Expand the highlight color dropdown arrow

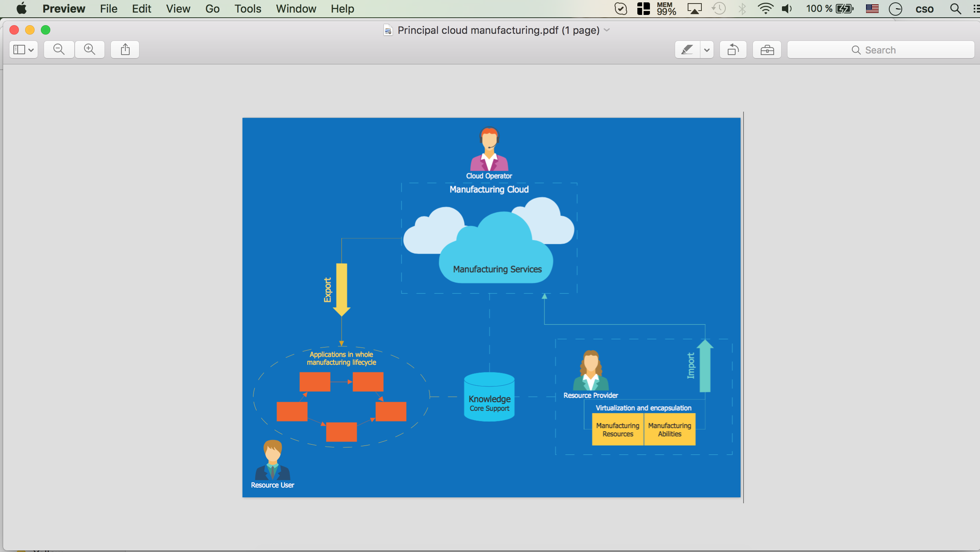[x=707, y=50]
